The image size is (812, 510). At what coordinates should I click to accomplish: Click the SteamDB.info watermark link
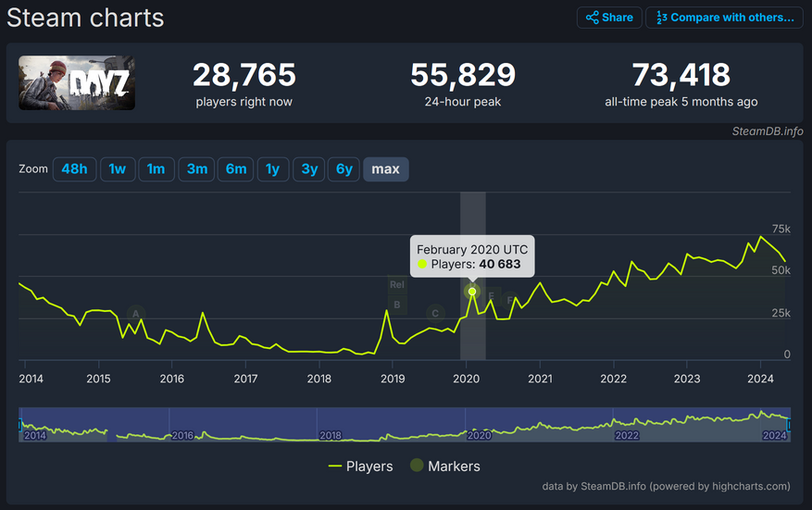(768, 131)
